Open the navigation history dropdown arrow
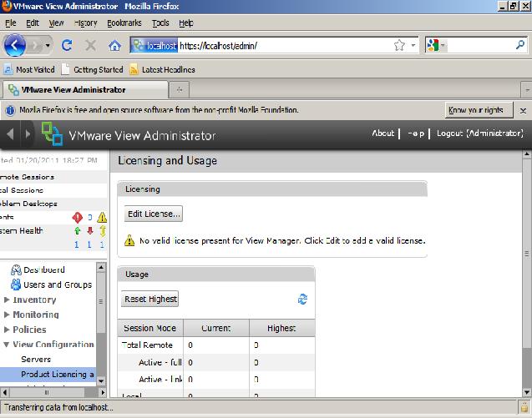The height and width of the screenshot is (418, 532). [x=48, y=45]
